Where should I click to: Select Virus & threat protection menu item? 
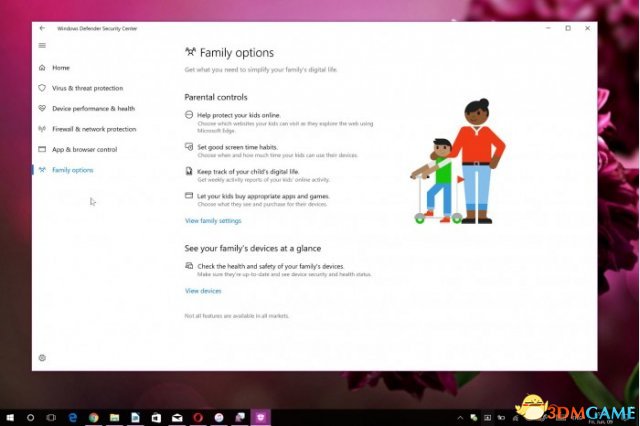pos(87,88)
